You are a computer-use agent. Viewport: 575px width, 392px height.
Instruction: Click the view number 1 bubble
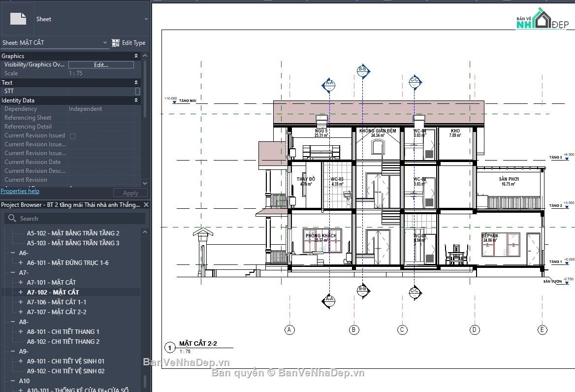170,348
